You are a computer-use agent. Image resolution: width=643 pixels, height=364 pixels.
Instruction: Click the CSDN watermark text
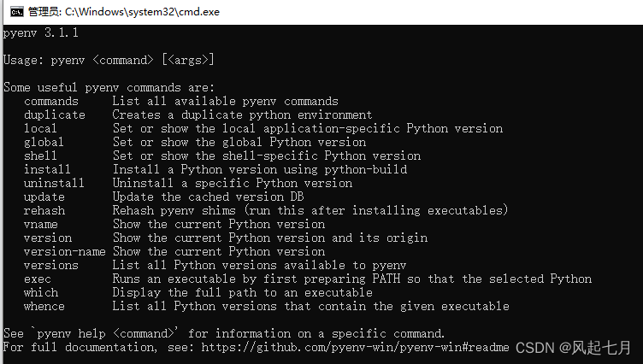coord(573,348)
